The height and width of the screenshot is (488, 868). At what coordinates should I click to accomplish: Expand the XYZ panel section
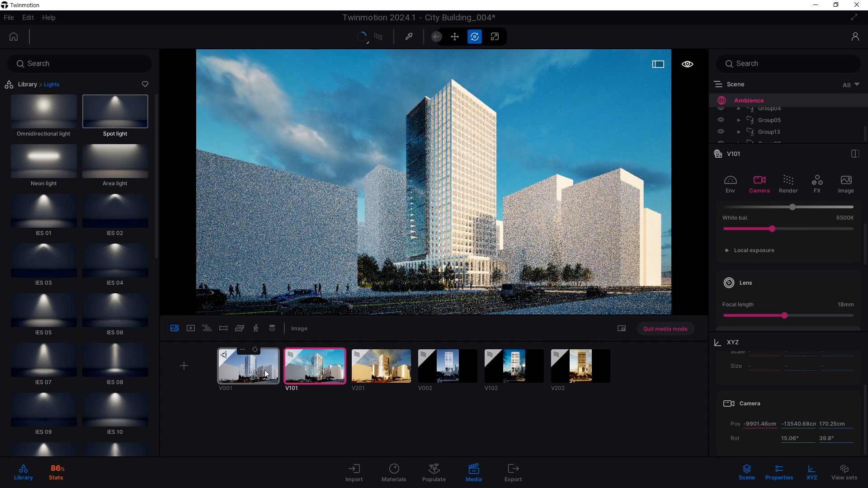tap(718, 342)
